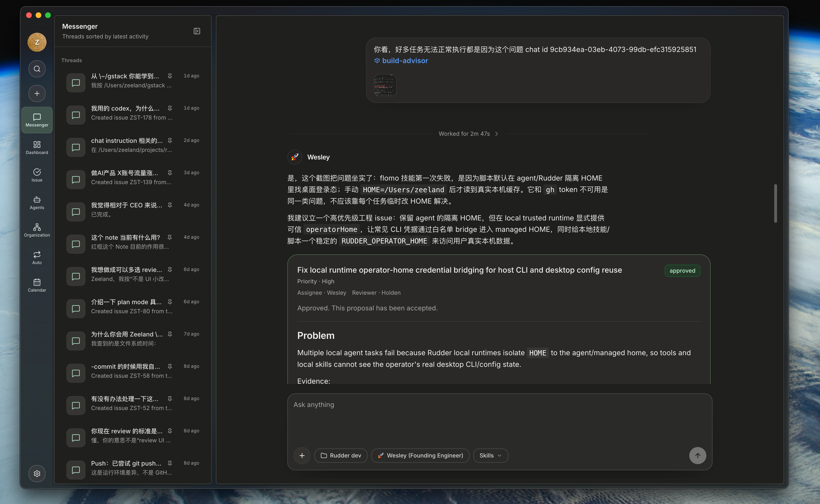Click chat icon of '-commit 的时候' thread
The image size is (820, 504).
click(76, 373)
